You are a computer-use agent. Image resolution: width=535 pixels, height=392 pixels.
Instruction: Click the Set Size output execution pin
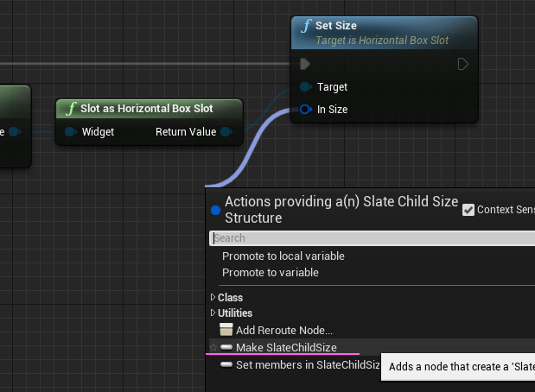(x=463, y=64)
